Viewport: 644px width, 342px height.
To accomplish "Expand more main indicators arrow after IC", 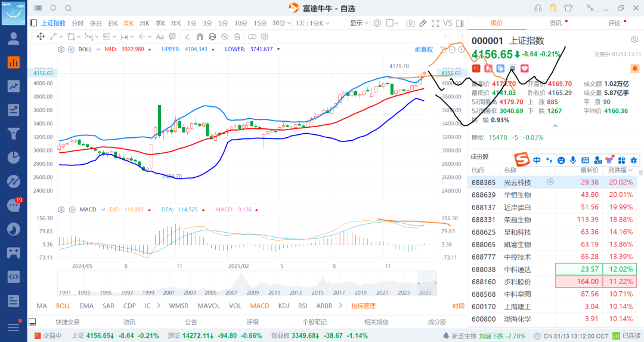I will tap(159, 306).
